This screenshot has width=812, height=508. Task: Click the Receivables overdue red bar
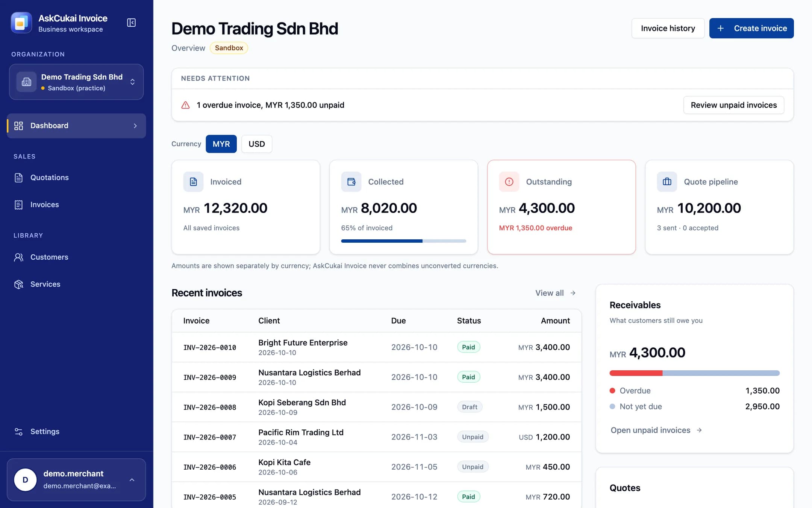pyautogui.click(x=636, y=373)
